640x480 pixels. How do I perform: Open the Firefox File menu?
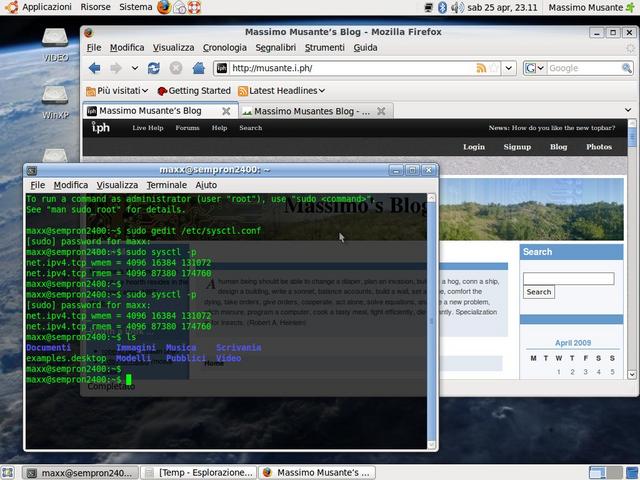coord(94,48)
